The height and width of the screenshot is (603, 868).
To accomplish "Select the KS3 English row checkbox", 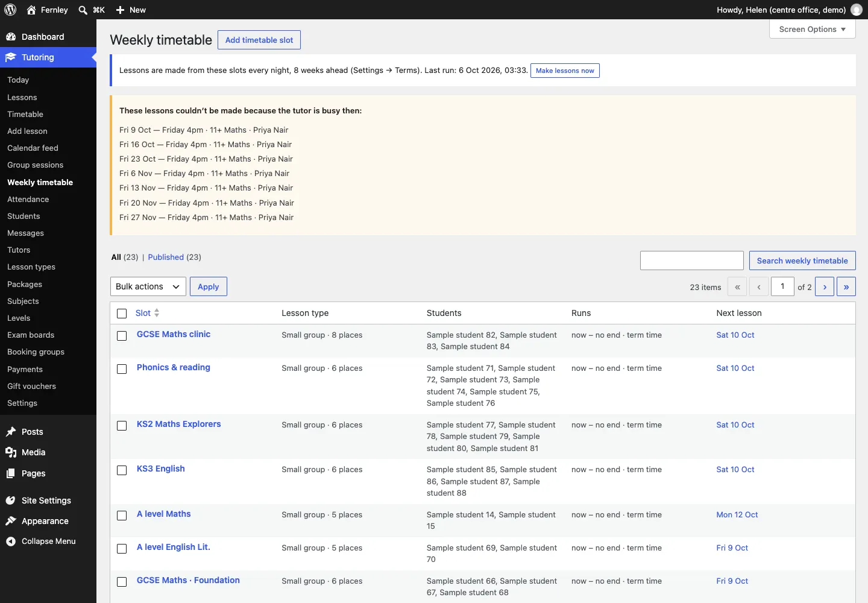I will click(x=122, y=470).
